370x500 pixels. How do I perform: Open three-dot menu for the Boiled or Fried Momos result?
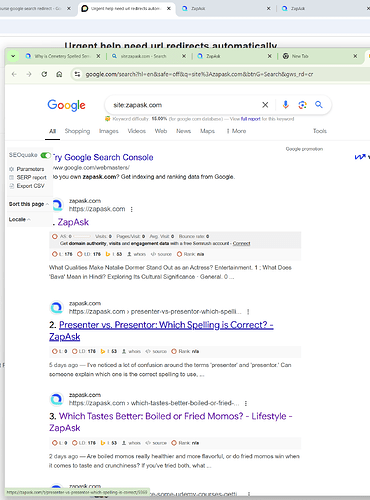246,403
